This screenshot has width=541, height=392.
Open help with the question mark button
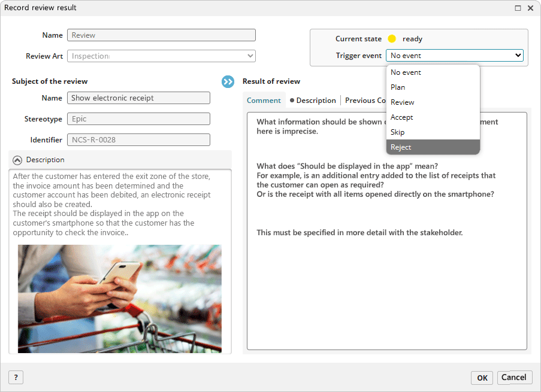16,377
